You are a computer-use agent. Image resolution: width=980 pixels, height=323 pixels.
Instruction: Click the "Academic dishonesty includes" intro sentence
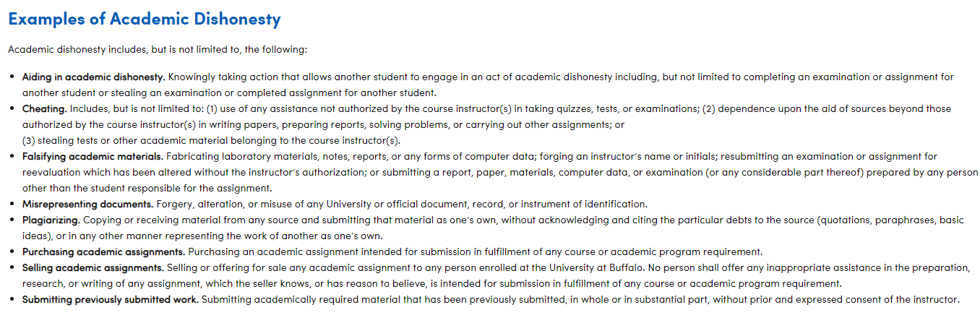(158, 50)
